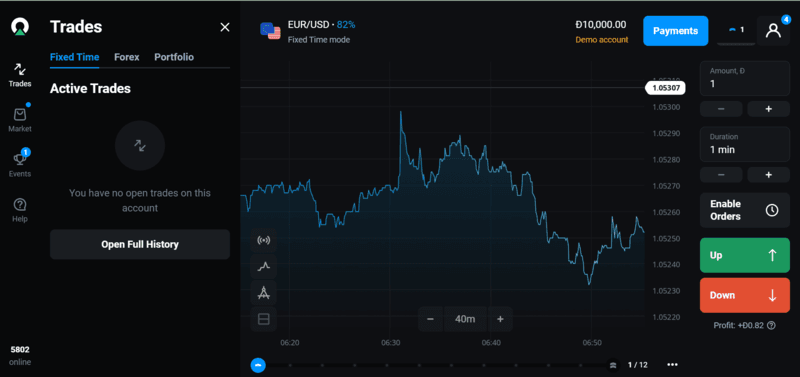Click the 06:50 time axis label
Screen dimensions: 800x377
tap(592, 343)
